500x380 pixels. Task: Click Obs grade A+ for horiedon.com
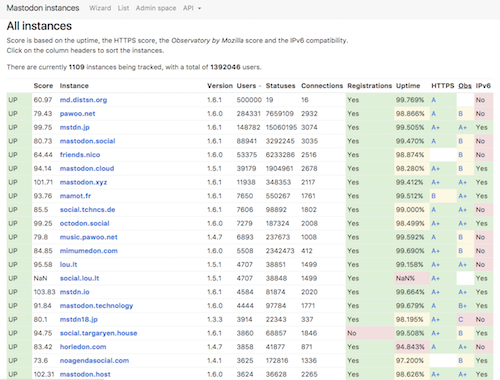point(462,347)
